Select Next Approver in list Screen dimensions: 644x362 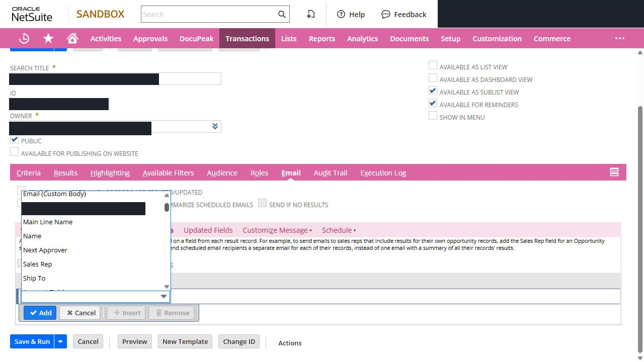pyautogui.click(x=45, y=250)
